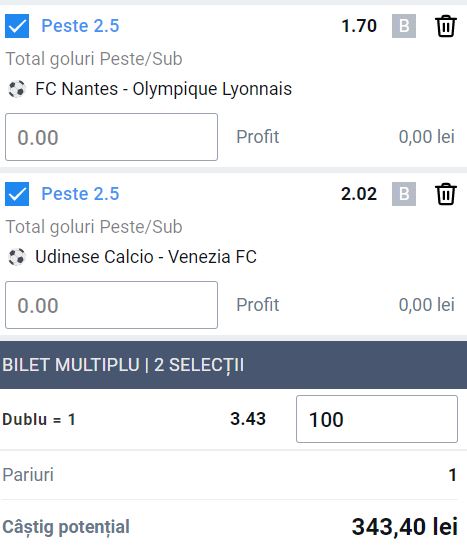Focus the stake field for FC Nantes bet
467x550 pixels.
(111, 137)
